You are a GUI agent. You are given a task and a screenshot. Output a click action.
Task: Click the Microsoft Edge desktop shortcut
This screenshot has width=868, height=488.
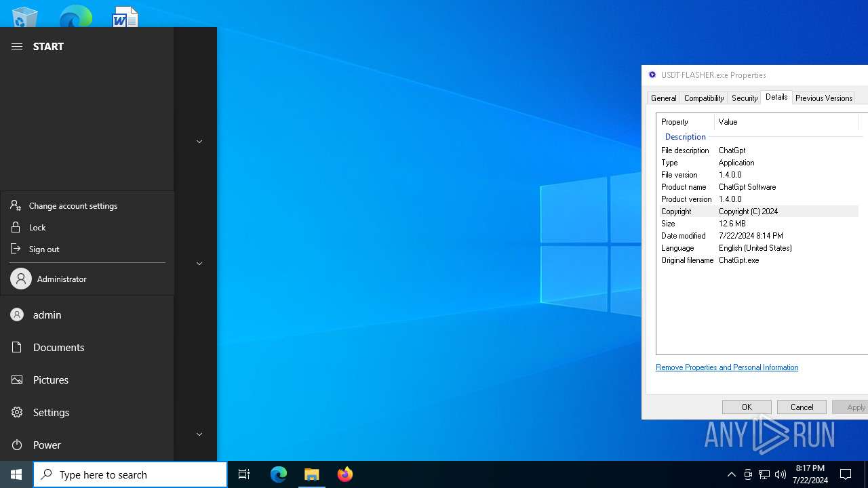[x=75, y=17]
